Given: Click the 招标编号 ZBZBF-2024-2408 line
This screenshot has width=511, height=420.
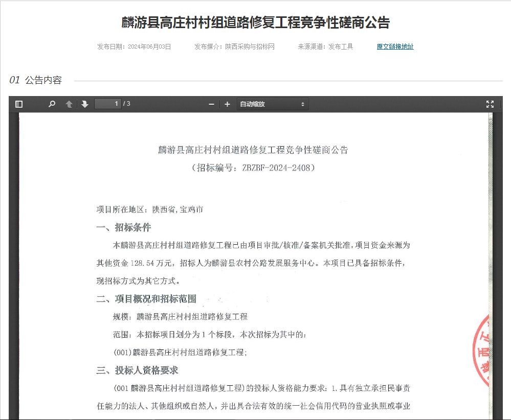Looking at the screenshot, I should 253,168.
